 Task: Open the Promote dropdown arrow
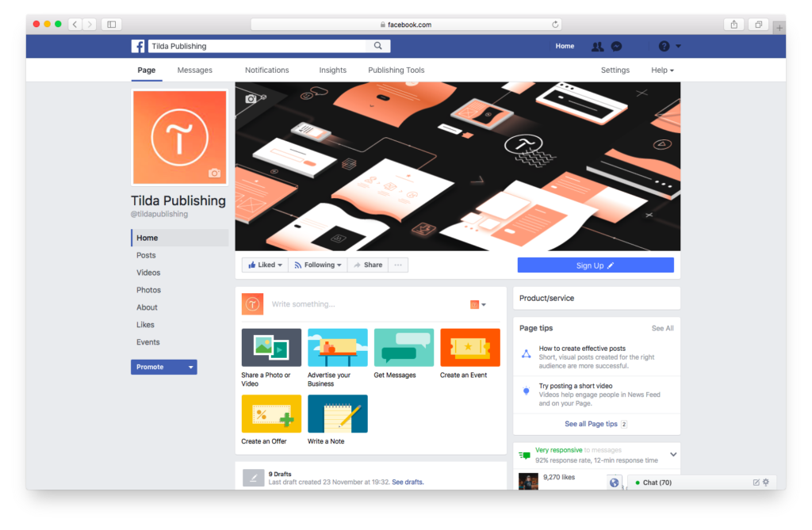point(190,367)
